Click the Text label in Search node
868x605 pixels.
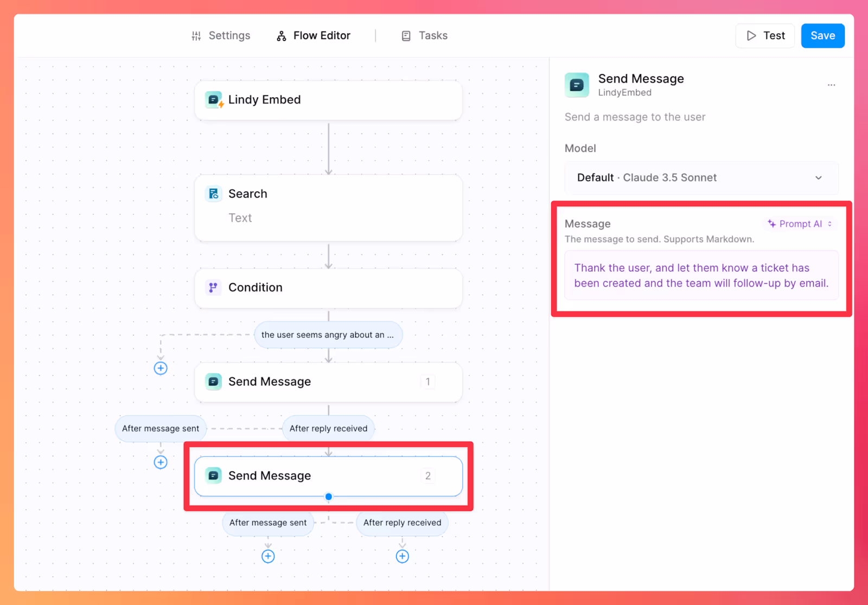click(240, 218)
